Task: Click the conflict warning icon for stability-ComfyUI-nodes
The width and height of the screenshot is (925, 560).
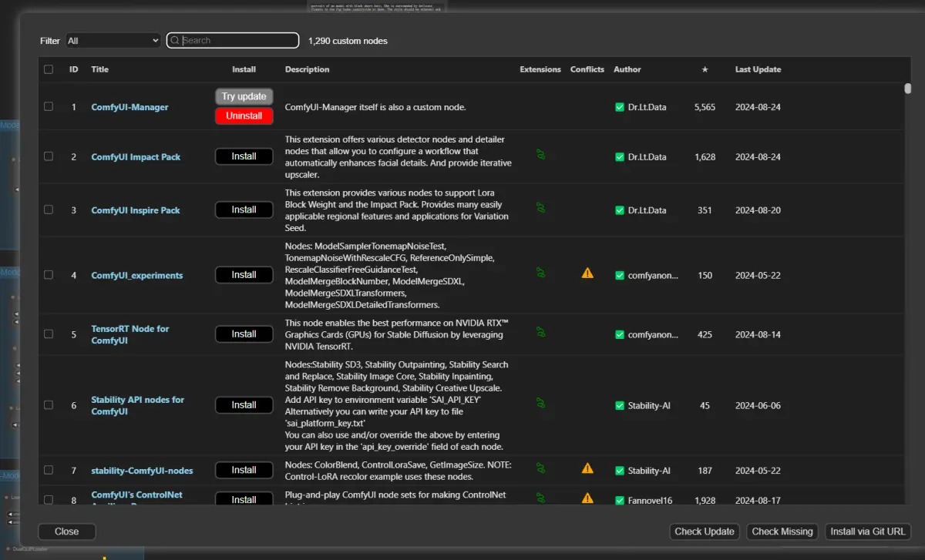Action: 587,468
